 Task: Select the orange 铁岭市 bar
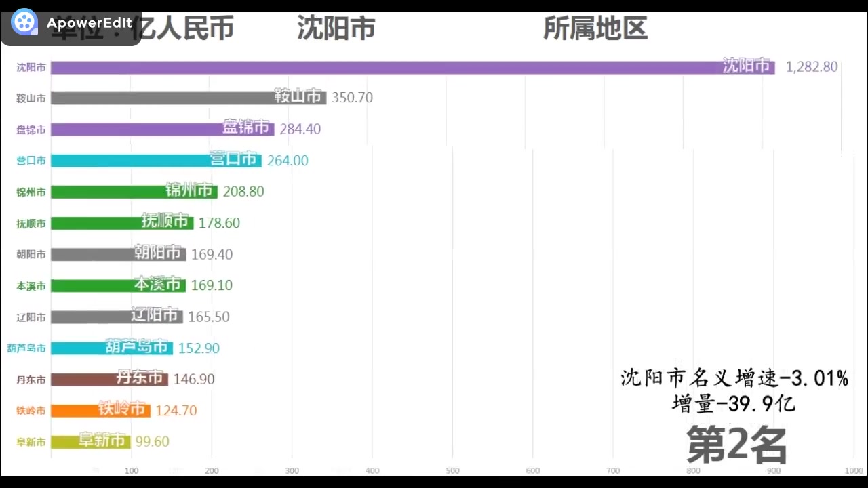tap(100, 411)
